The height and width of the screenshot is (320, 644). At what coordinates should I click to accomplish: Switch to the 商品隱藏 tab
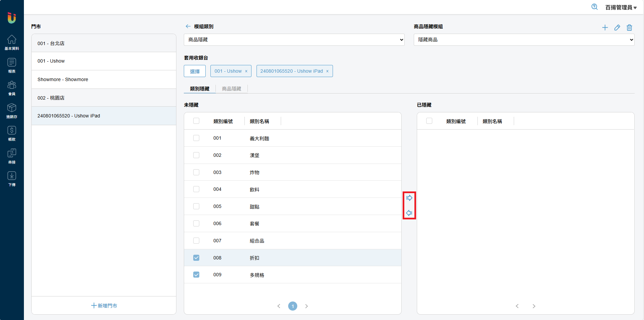(x=232, y=89)
